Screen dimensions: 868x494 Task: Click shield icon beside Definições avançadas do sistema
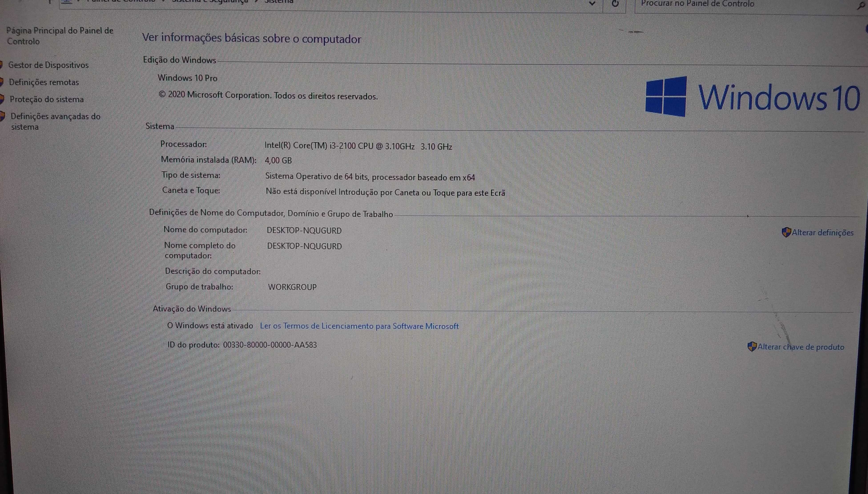[x=2, y=116]
